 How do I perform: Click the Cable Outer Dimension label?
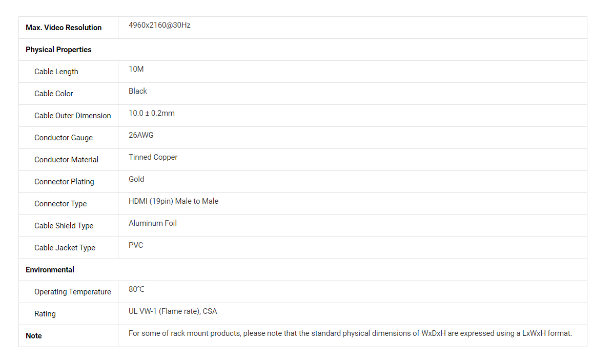73,116
